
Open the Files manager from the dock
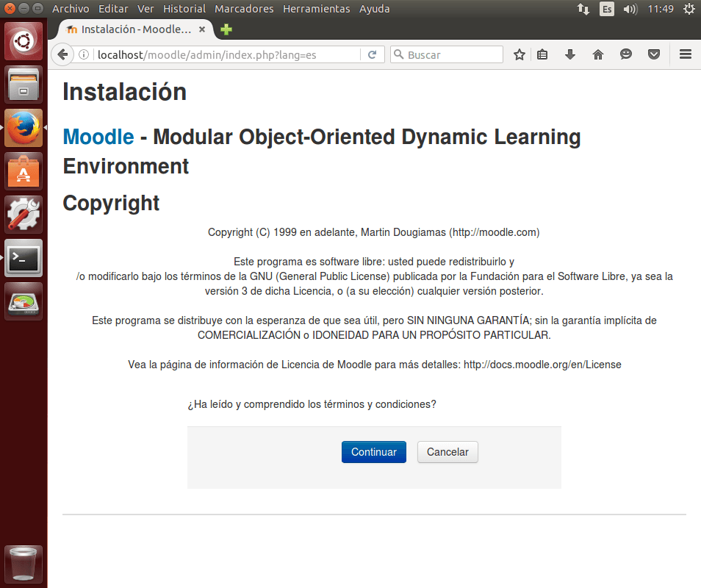24,85
